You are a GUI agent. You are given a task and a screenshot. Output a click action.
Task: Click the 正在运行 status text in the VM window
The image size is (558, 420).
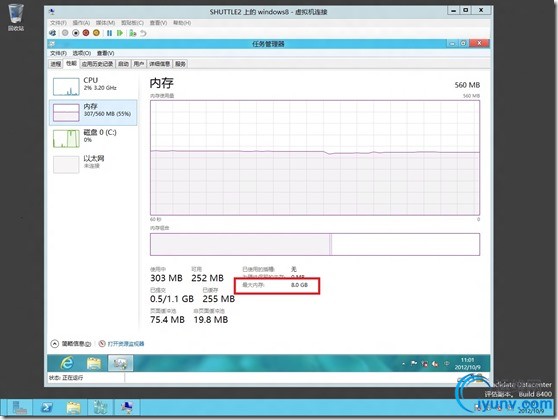click(73, 378)
